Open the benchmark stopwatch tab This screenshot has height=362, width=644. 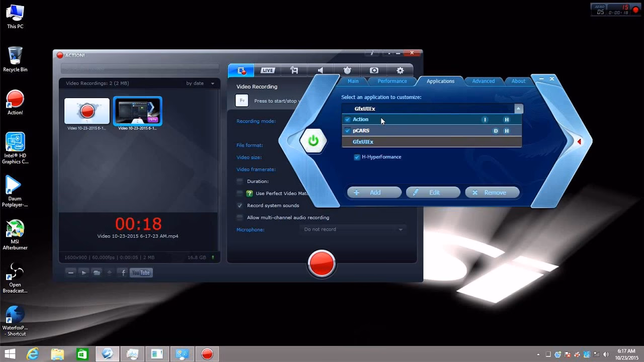point(347,71)
